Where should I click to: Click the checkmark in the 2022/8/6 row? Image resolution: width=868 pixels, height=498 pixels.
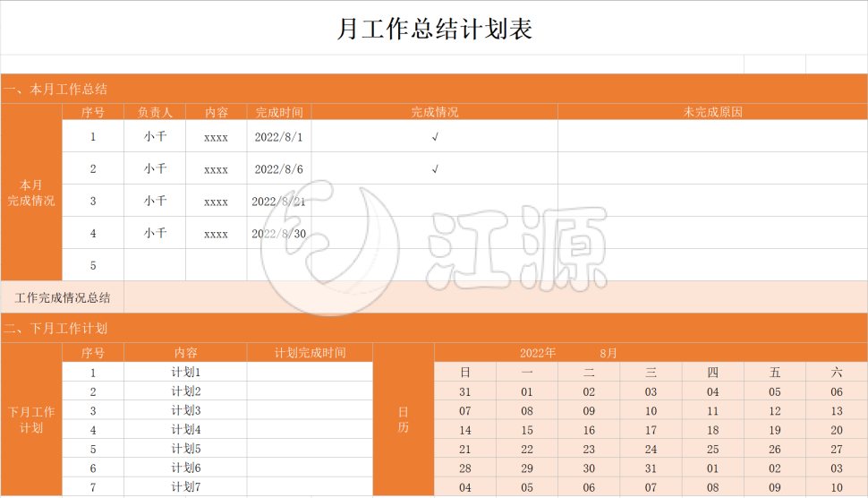[435, 169]
